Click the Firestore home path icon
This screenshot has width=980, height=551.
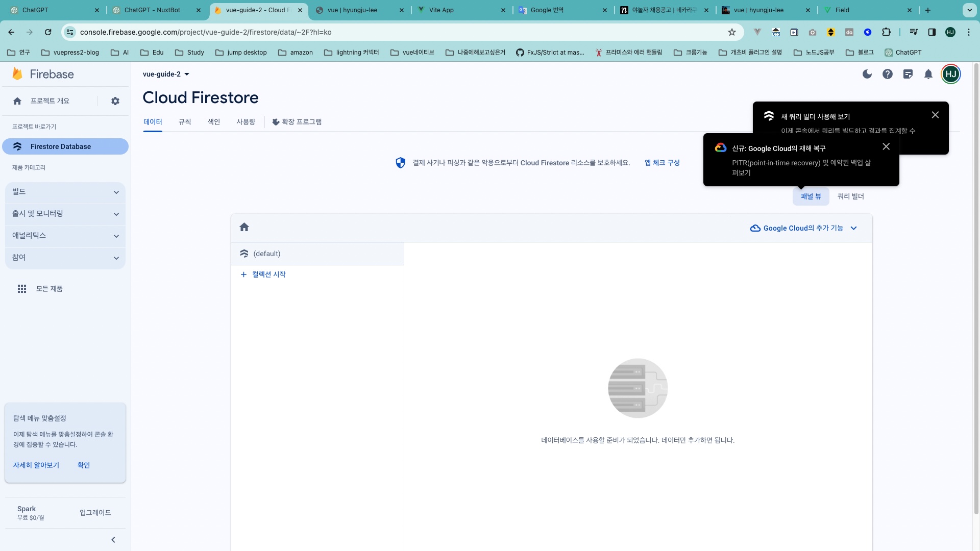(x=244, y=227)
